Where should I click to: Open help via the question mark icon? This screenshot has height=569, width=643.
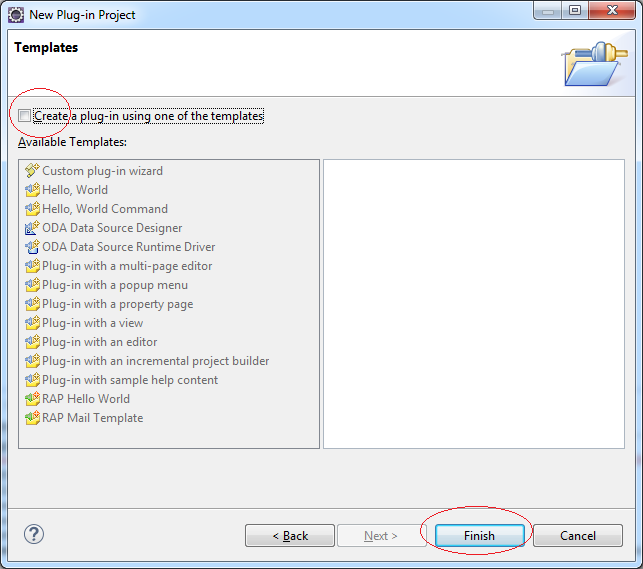coord(34,534)
